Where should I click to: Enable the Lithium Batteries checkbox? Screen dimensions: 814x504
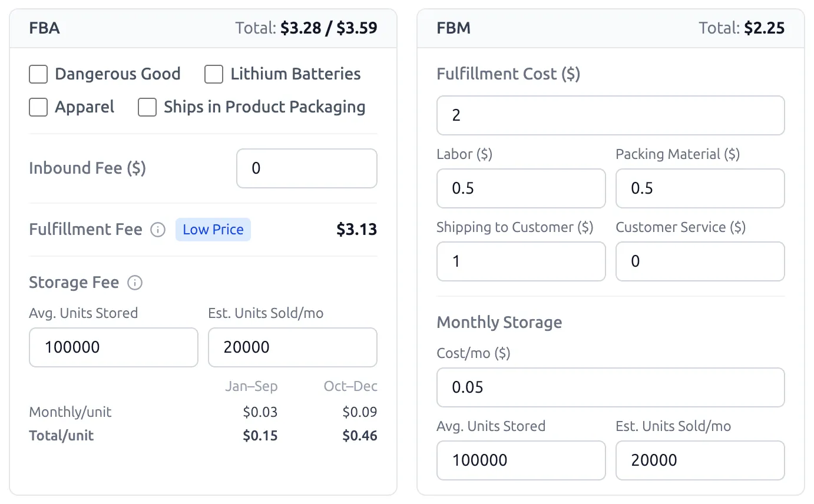pyautogui.click(x=214, y=74)
